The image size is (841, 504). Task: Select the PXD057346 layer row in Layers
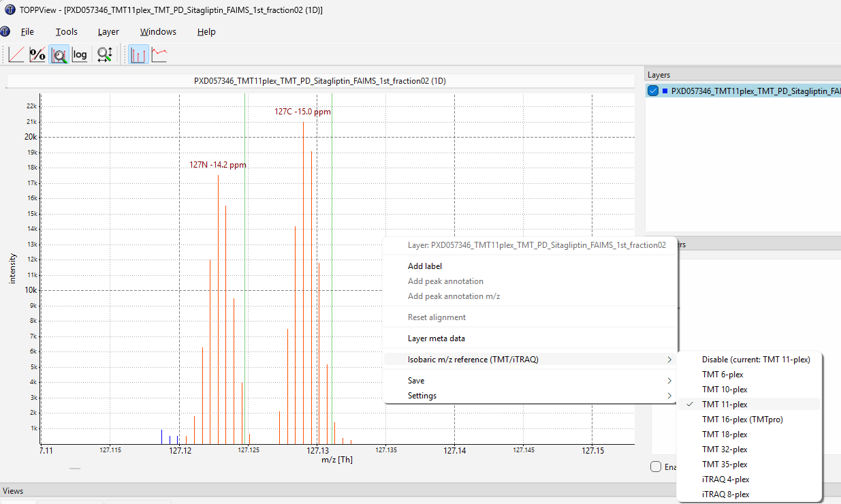coord(743,91)
